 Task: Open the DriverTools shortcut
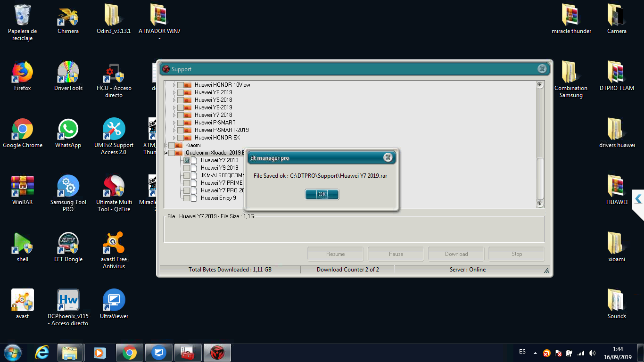click(x=68, y=75)
